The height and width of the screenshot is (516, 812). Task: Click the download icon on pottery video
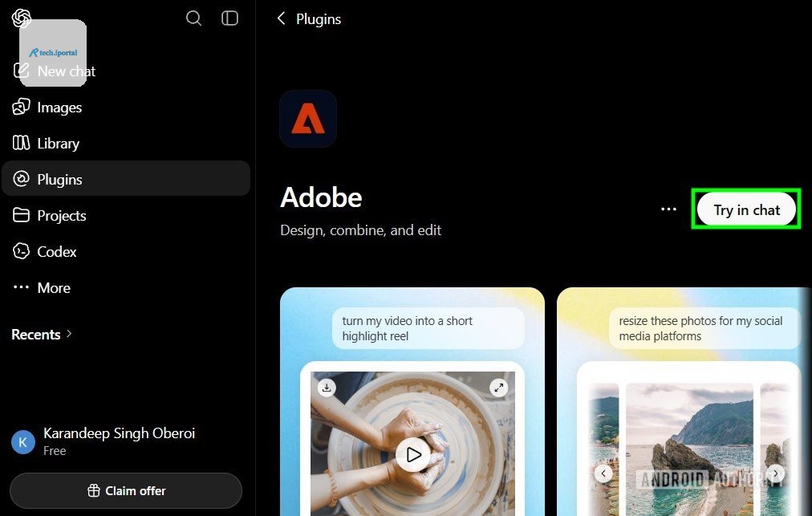pyautogui.click(x=327, y=388)
